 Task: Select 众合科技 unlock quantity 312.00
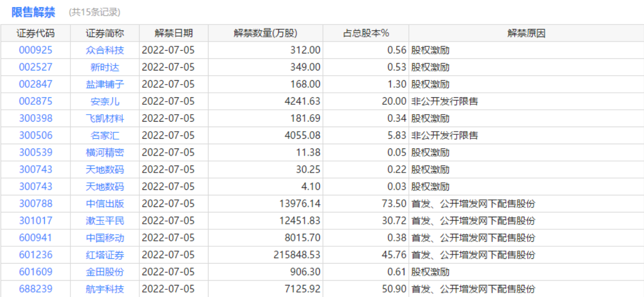305,50
